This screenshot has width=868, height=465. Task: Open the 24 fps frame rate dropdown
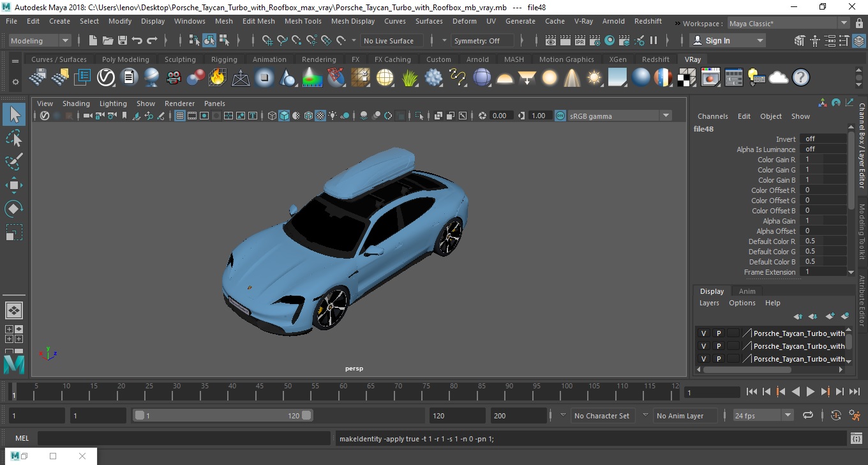[763, 415]
